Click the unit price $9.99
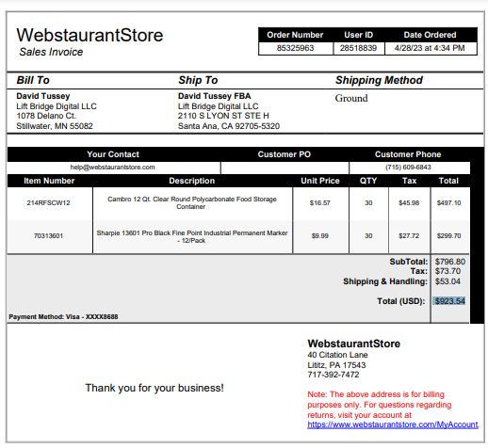Image resolution: width=488 pixels, height=448 pixels. (x=320, y=236)
